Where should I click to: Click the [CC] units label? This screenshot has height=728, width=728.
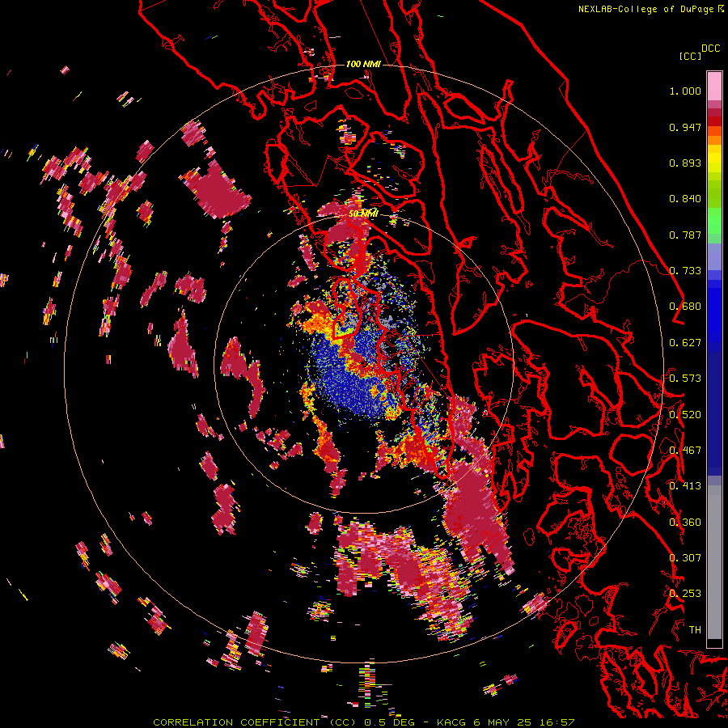[691, 56]
